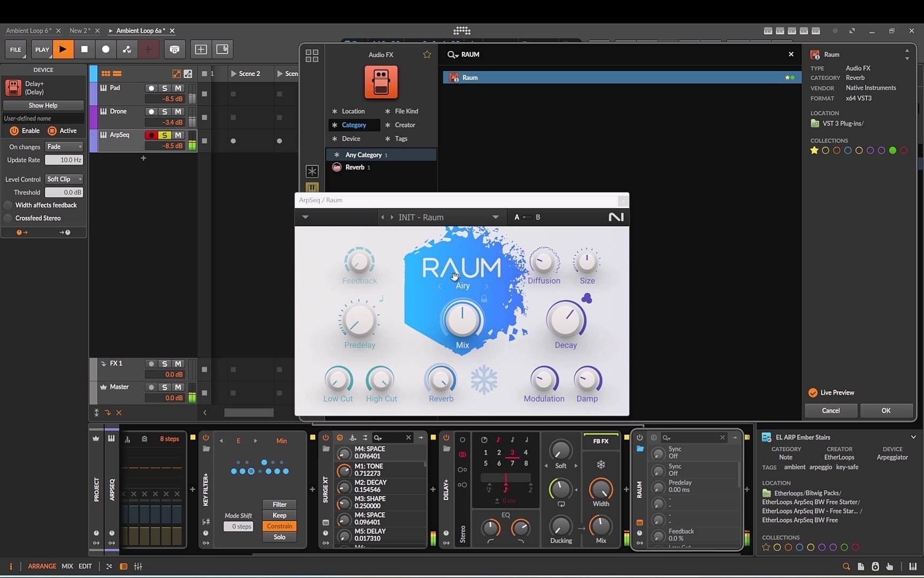
Task: Click the browser search icon at bottom right
Action: tap(846, 566)
